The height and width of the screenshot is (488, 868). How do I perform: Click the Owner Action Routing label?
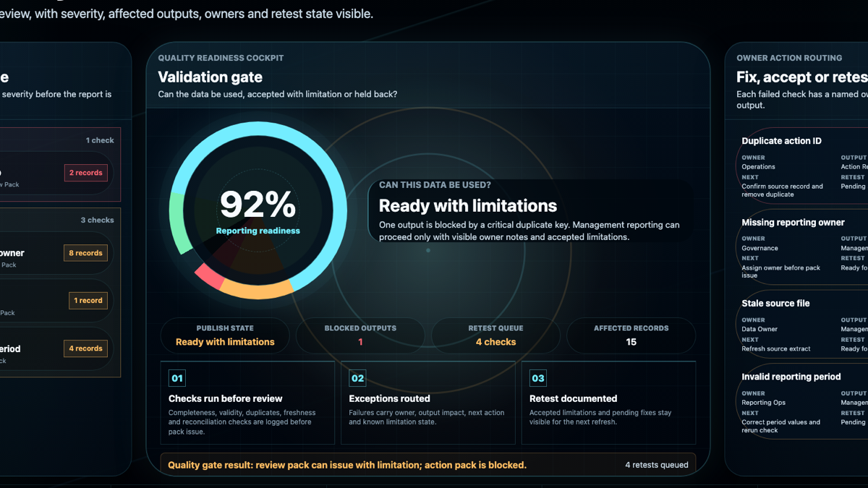789,58
